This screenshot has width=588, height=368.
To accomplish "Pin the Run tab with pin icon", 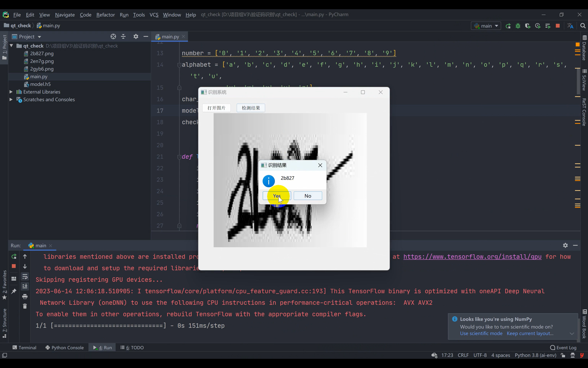I will (x=14, y=291).
